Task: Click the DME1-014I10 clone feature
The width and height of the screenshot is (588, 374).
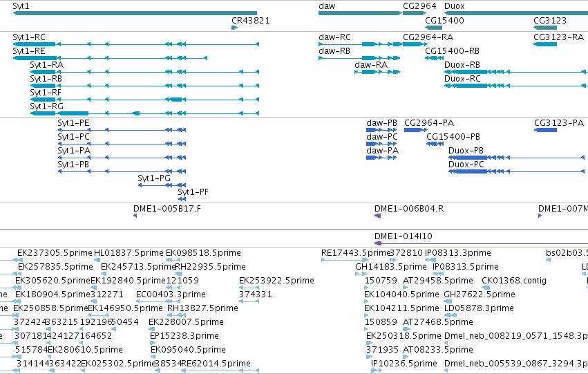Action: [x=481, y=243]
